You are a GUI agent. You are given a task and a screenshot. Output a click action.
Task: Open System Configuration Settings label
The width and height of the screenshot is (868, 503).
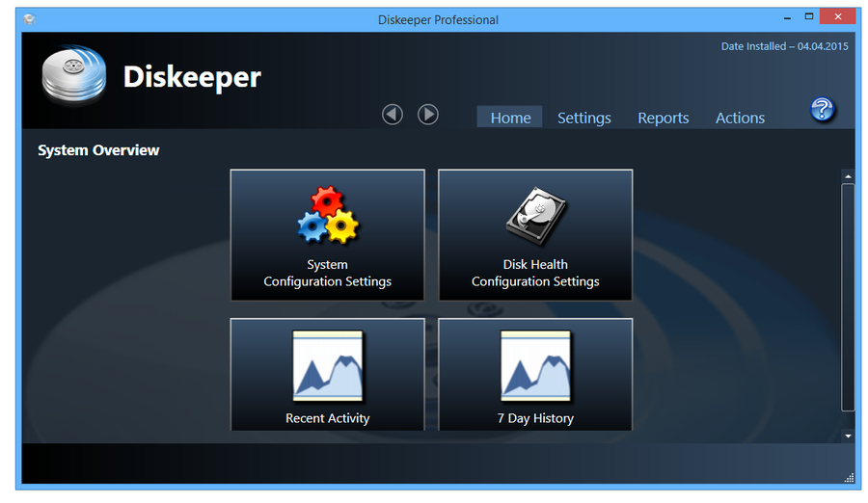tap(327, 273)
